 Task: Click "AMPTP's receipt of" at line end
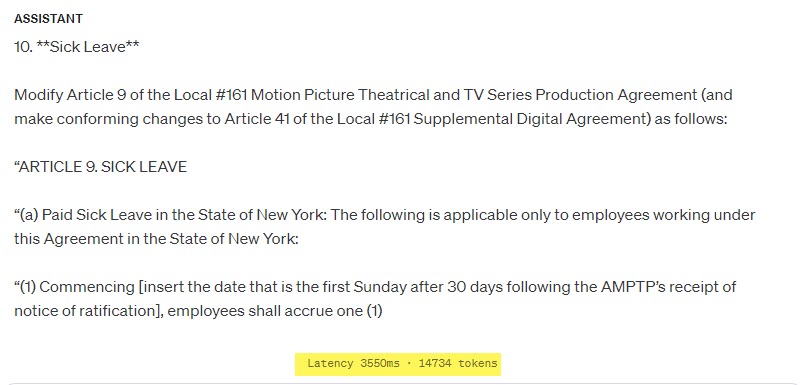click(668, 287)
